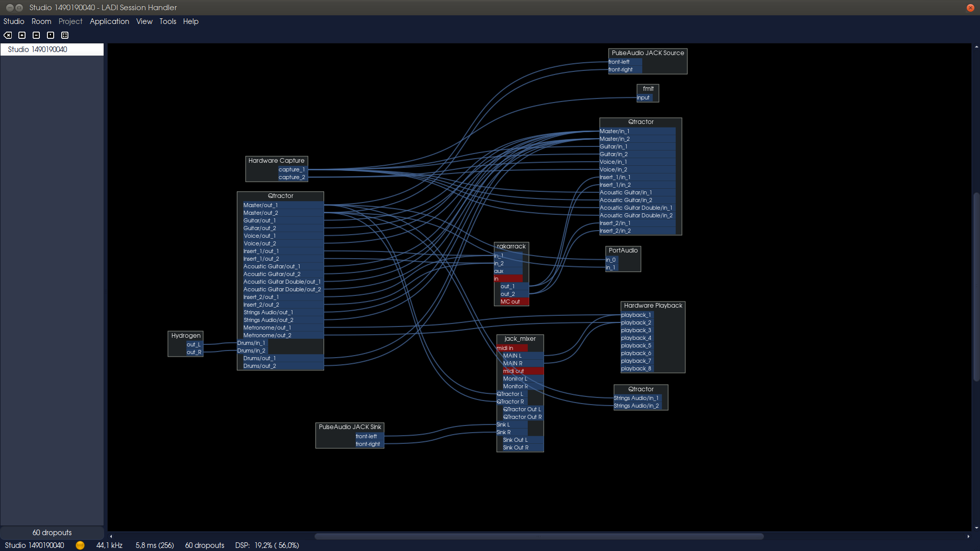Select Acoustic Guitar/in_2 input port
Image resolution: width=980 pixels, height=551 pixels.
638,201
